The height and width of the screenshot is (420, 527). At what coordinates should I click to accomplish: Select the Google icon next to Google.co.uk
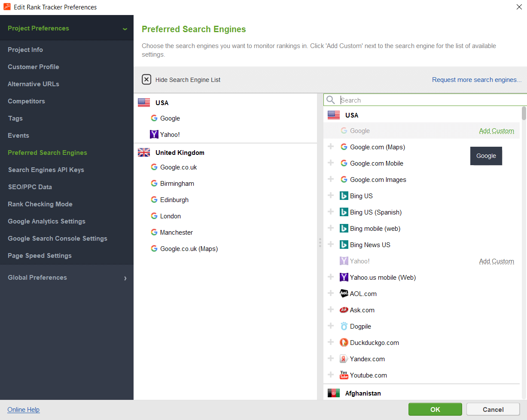(154, 167)
